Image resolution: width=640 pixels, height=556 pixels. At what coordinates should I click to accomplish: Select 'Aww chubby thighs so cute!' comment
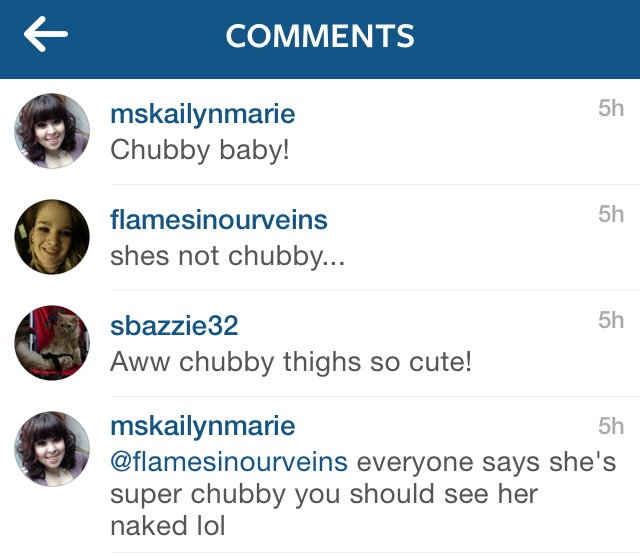click(291, 362)
